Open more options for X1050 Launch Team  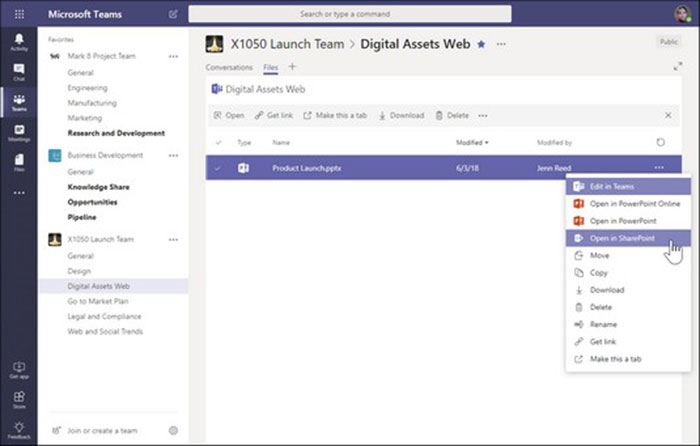tap(173, 240)
